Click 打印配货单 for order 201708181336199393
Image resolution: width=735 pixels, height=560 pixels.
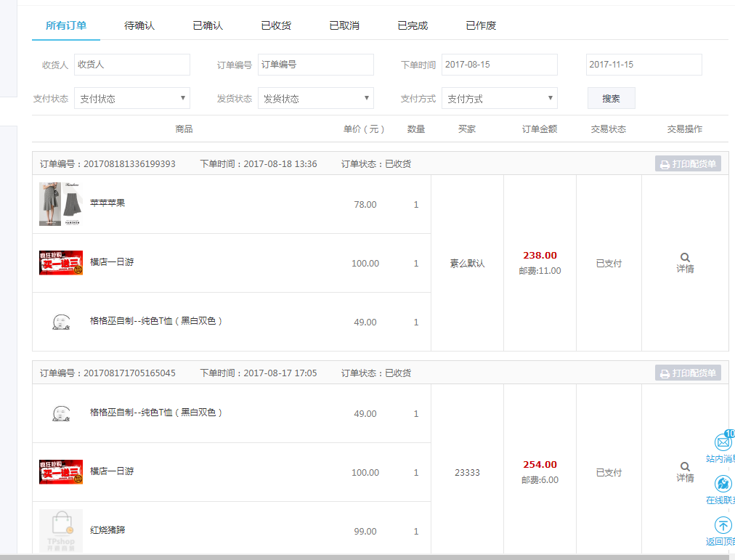[x=688, y=164]
